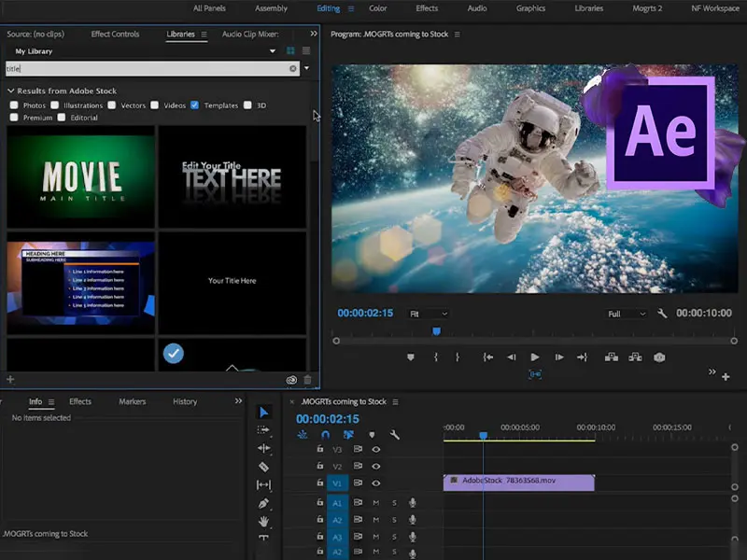Export frame with camera icon
The height and width of the screenshot is (560, 747).
tap(659, 357)
